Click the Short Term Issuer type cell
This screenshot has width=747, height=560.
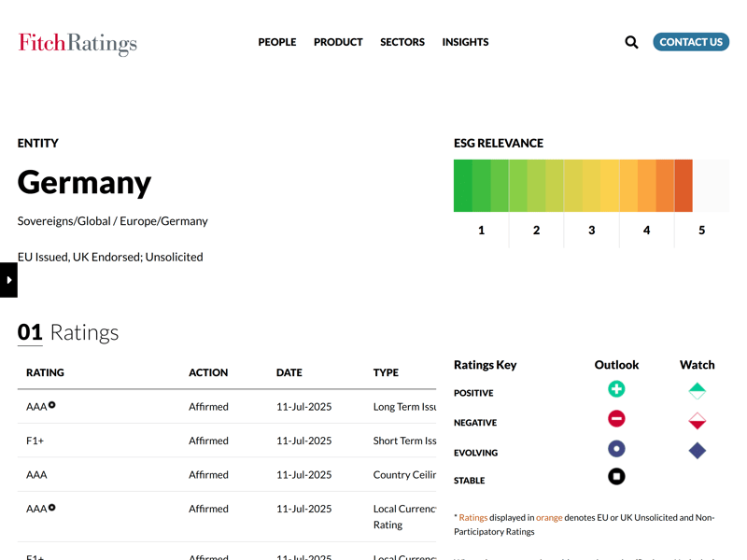[x=404, y=441]
